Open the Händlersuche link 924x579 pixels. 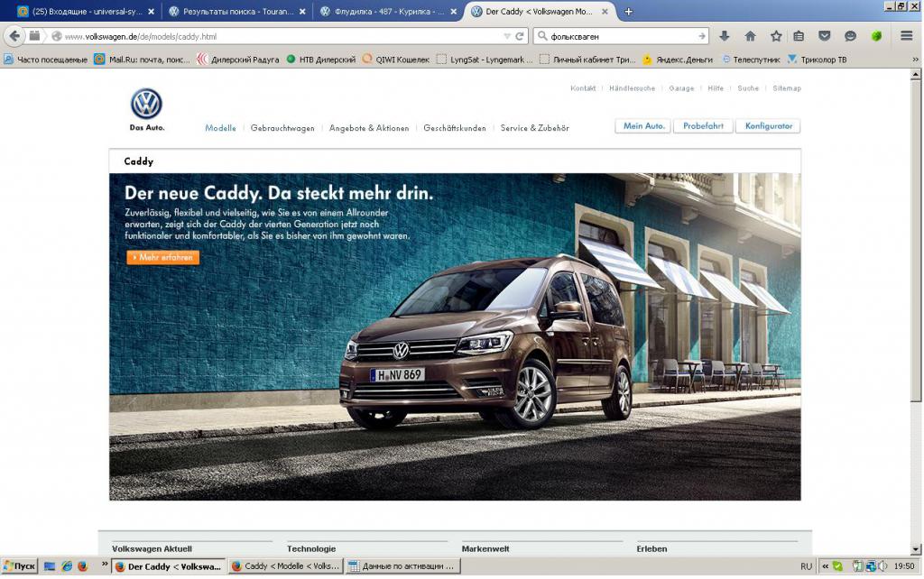tap(632, 88)
